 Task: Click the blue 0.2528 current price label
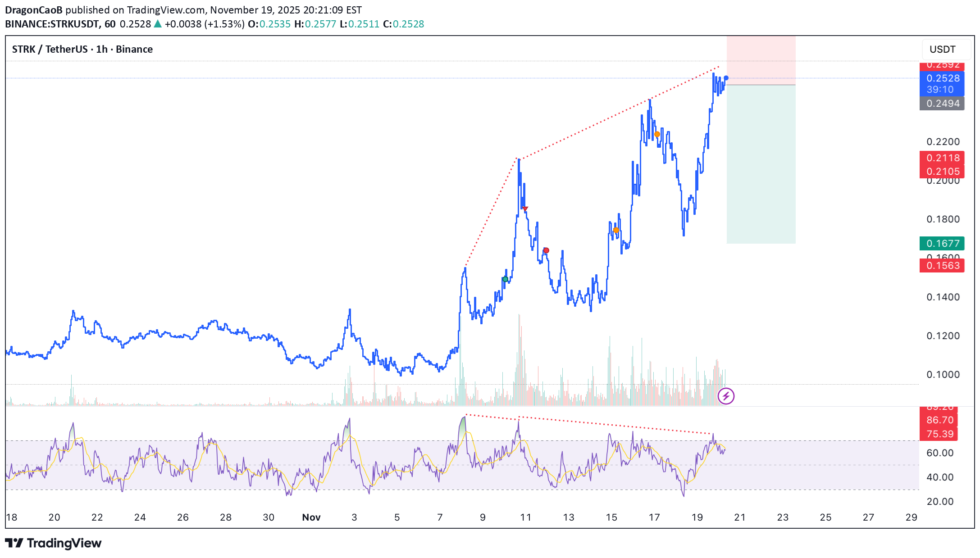pos(942,78)
